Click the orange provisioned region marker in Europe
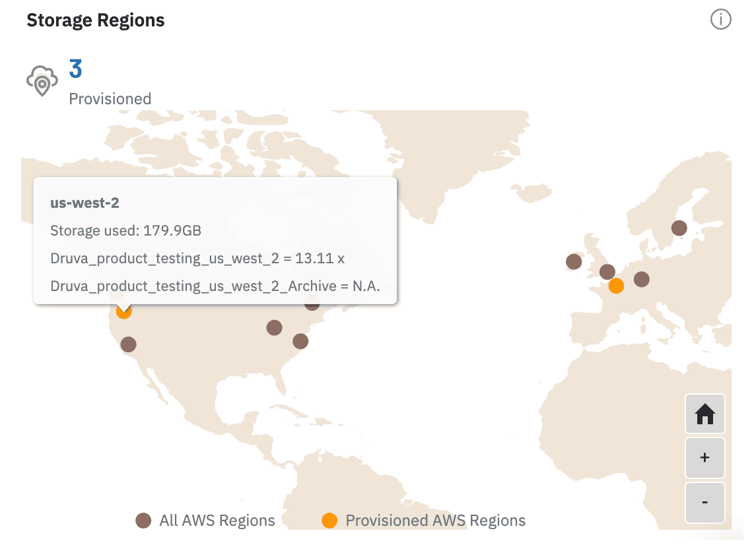 pyautogui.click(x=616, y=286)
